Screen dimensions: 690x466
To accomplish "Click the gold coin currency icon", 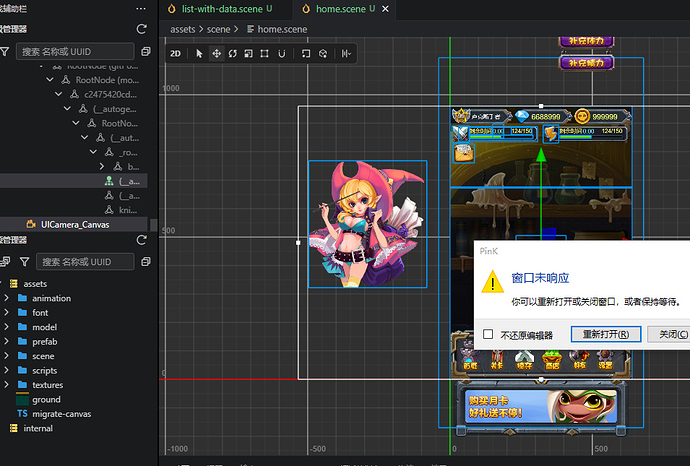I will 582,117.
